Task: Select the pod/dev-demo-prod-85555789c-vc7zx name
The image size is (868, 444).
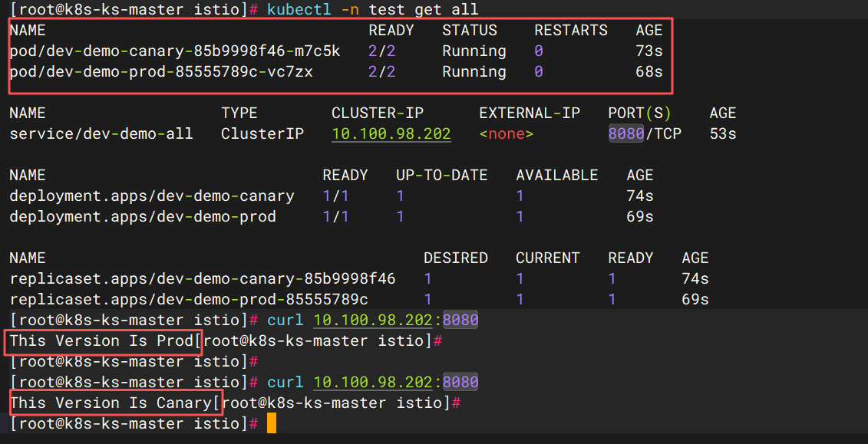Action: point(160,72)
